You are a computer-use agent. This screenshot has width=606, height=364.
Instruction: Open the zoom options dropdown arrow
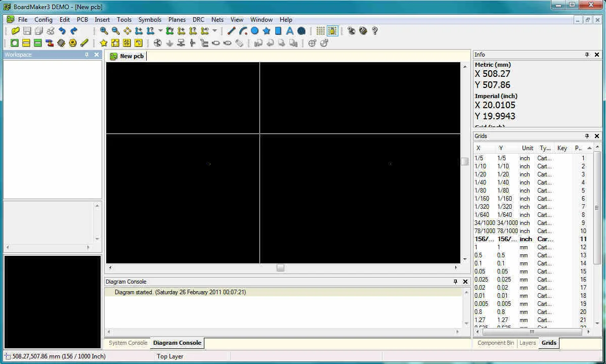(x=160, y=31)
